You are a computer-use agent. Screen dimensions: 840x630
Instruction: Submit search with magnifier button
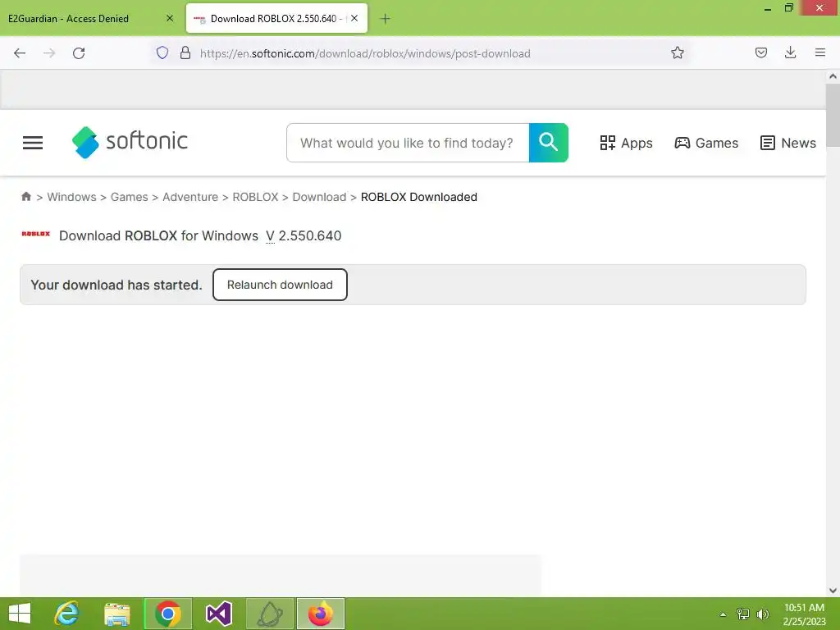point(548,143)
